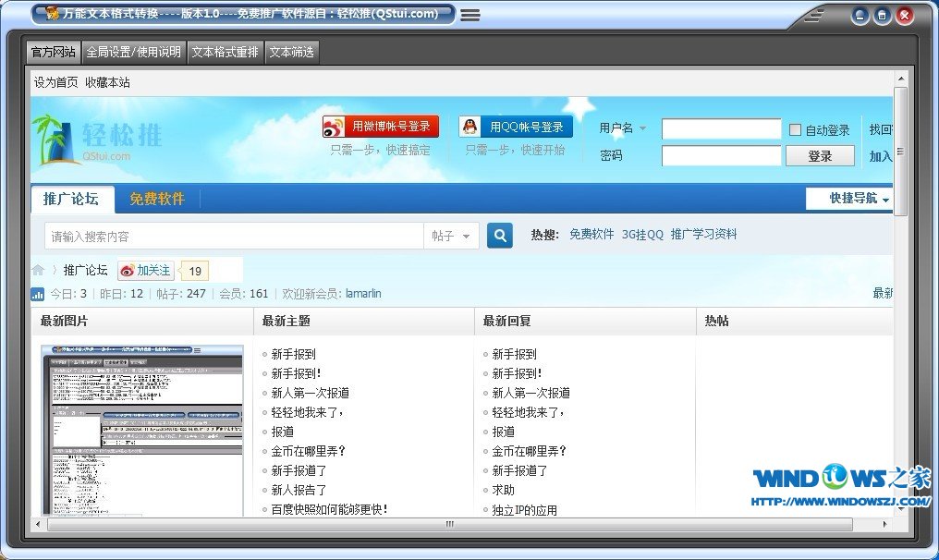
Task: Open the 全局设置/使用说明 tab
Action: tap(134, 52)
